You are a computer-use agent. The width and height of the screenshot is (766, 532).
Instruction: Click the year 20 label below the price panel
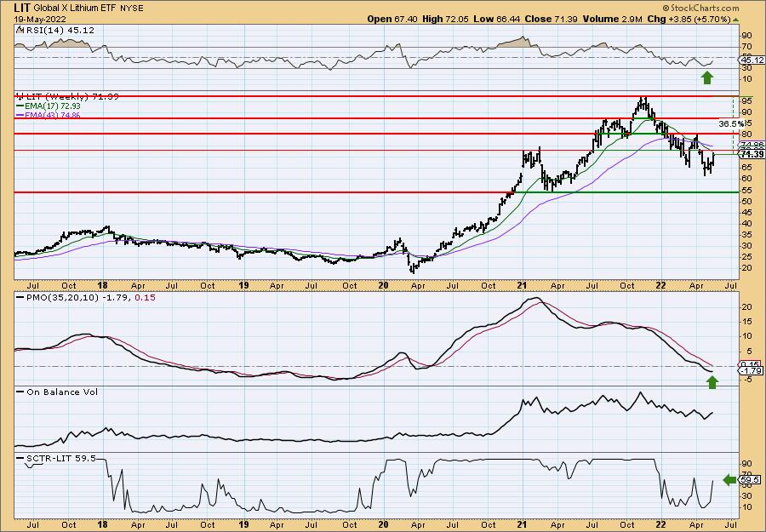tap(383, 285)
